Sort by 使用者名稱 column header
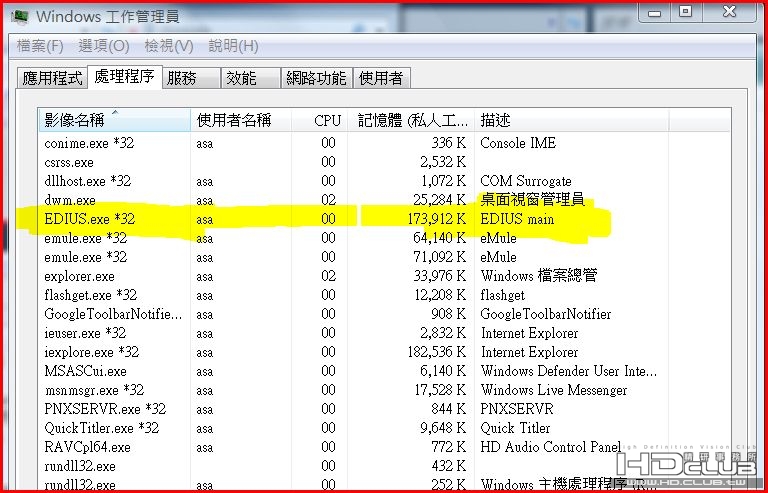768x493 pixels. point(241,120)
